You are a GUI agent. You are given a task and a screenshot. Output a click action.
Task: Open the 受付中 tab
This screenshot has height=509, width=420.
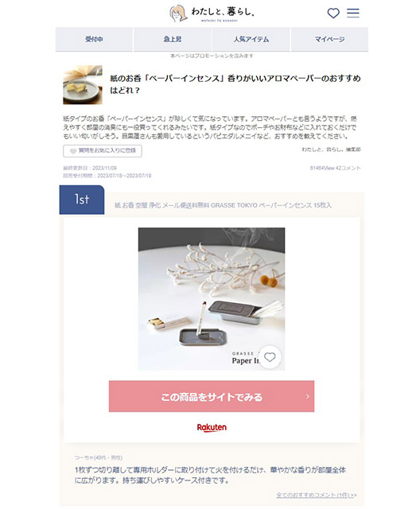pyautogui.click(x=94, y=39)
